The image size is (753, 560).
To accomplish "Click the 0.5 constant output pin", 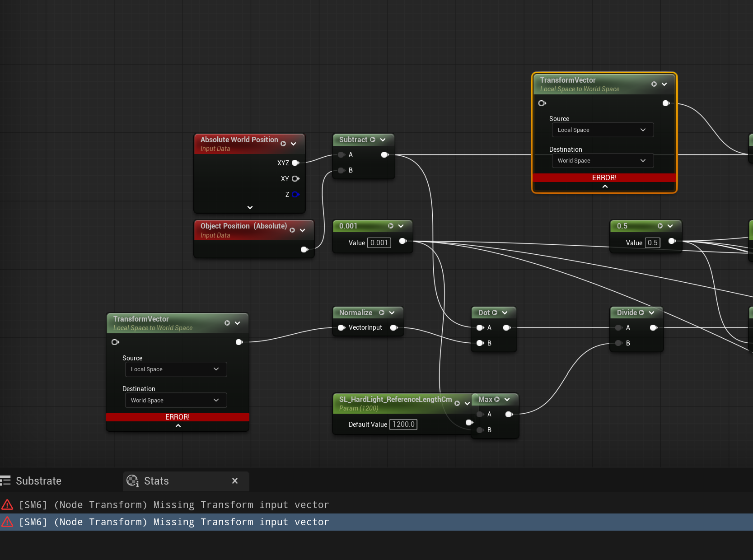I will [672, 241].
